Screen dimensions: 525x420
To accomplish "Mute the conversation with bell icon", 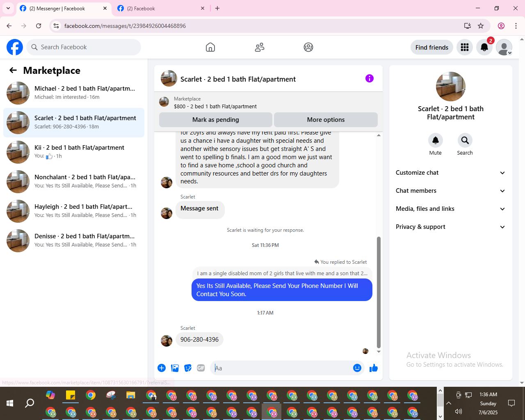I will (x=436, y=140).
